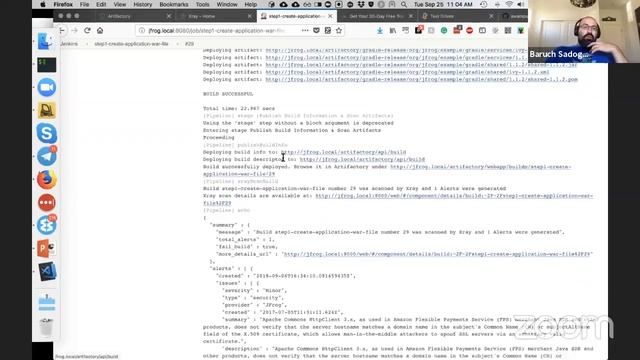Switch to the 30-Day Free Trial tab
640x360 pixels.
coord(376,16)
